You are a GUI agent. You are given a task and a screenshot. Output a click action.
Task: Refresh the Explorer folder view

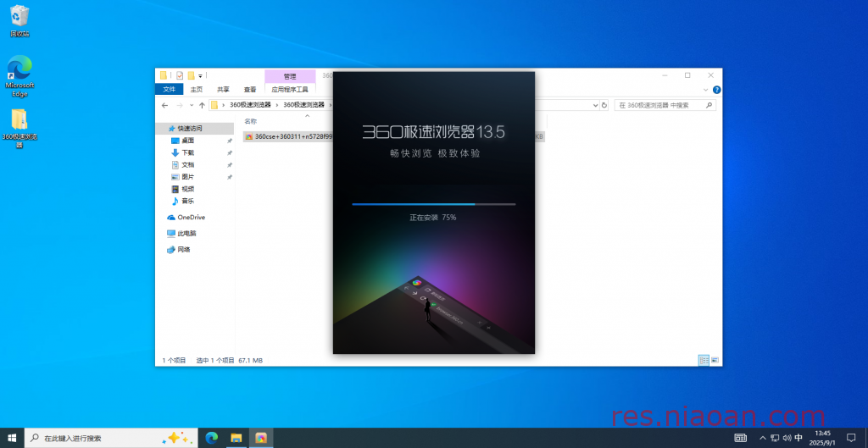604,105
